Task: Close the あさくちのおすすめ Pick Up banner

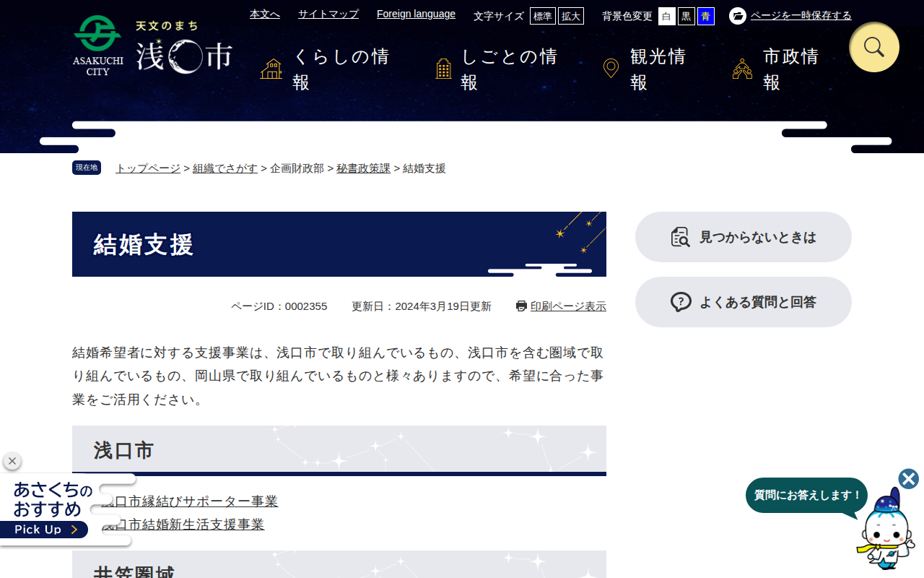Action: click(12, 461)
